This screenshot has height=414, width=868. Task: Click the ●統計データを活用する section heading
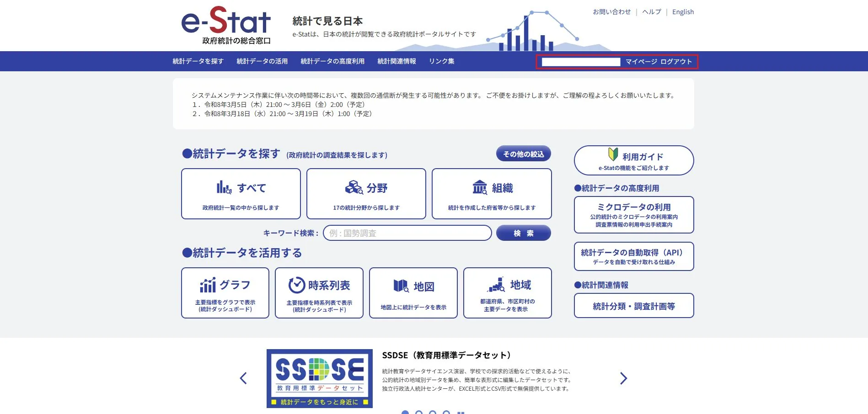pos(242,253)
